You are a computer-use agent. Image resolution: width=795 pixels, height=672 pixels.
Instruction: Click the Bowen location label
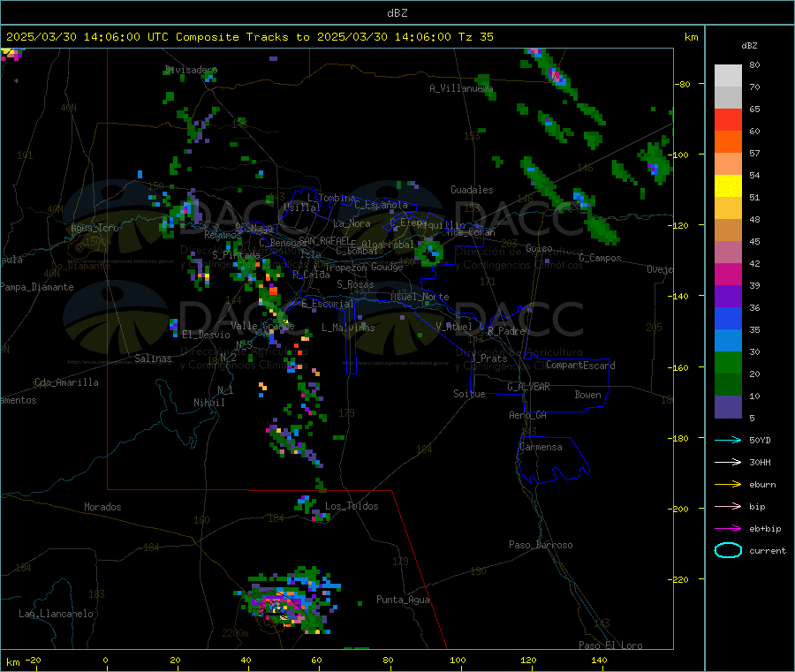pos(587,395)
